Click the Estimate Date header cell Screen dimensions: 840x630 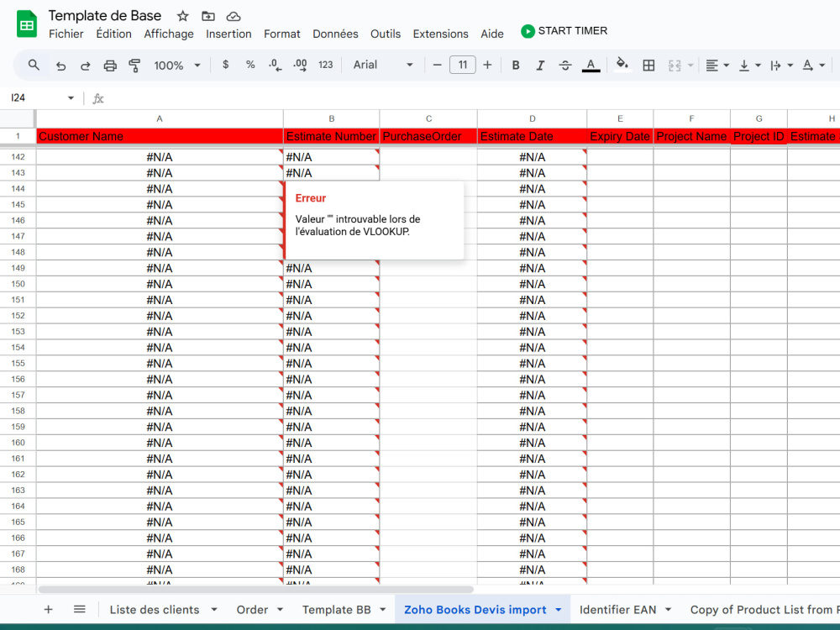(532, 136)
